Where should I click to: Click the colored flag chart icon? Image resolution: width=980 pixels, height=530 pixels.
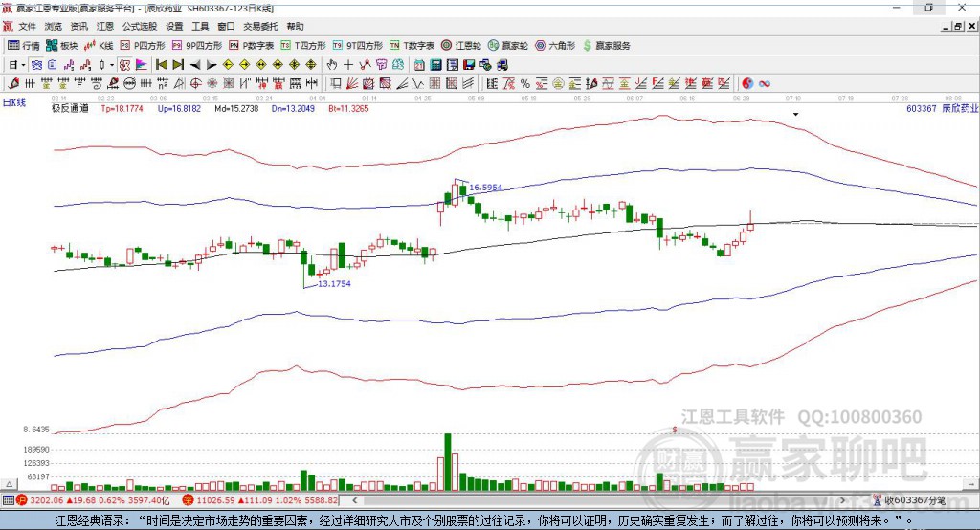(142, 65)
